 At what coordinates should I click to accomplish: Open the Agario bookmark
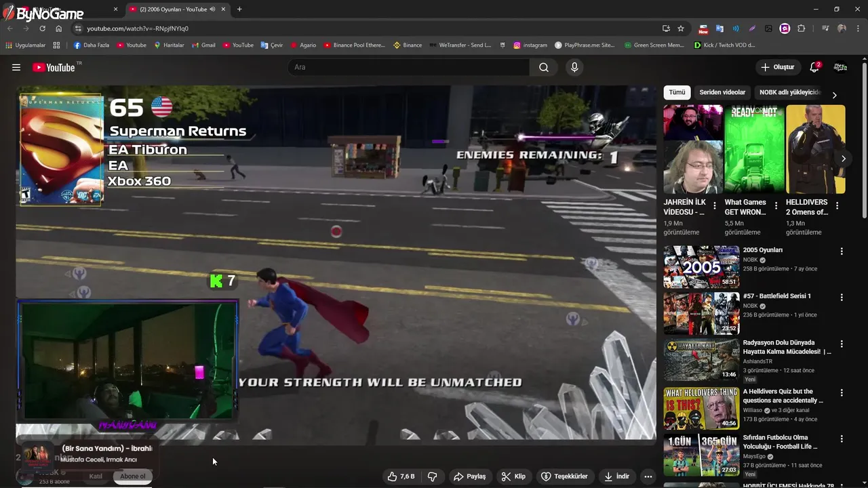click(303, 45)
